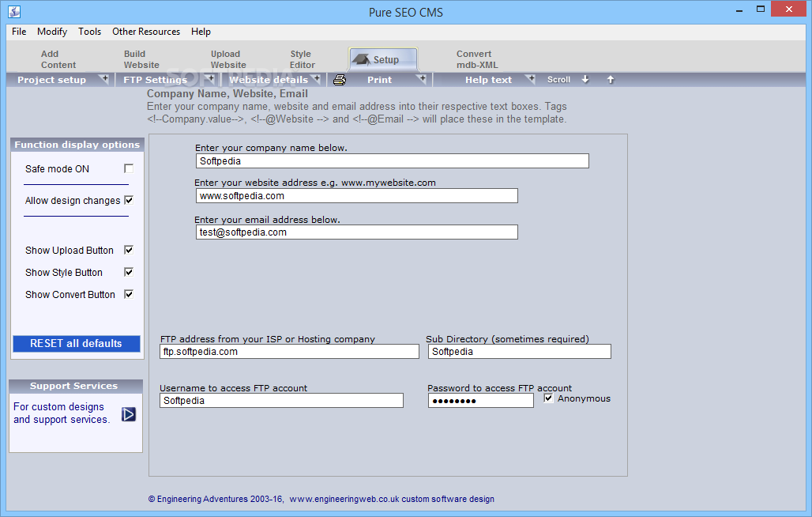Click 'Engineering Adventures 2003-16' copyright text

point(216,499)
